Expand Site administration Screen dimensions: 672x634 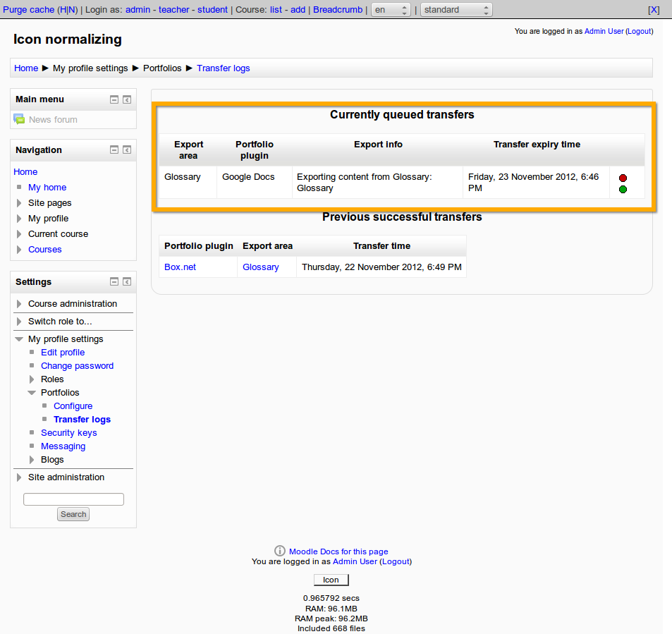[x=19, y=477]
